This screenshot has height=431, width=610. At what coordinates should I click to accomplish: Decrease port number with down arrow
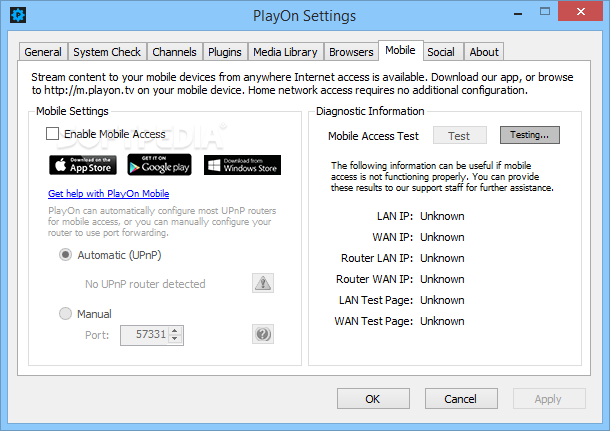pyautogui.click(x=175, y=339)
